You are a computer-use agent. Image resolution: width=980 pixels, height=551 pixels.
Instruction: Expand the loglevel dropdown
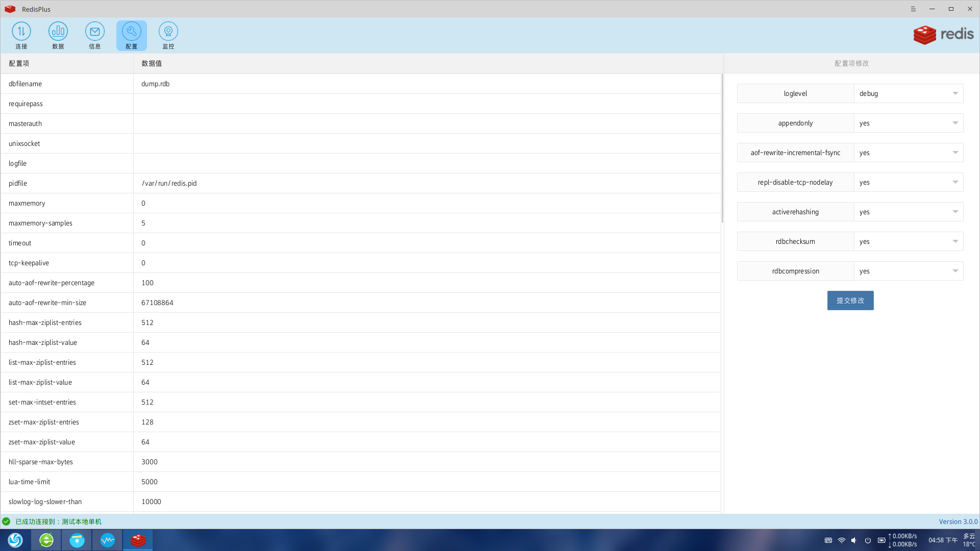click(x=909, y=93)
